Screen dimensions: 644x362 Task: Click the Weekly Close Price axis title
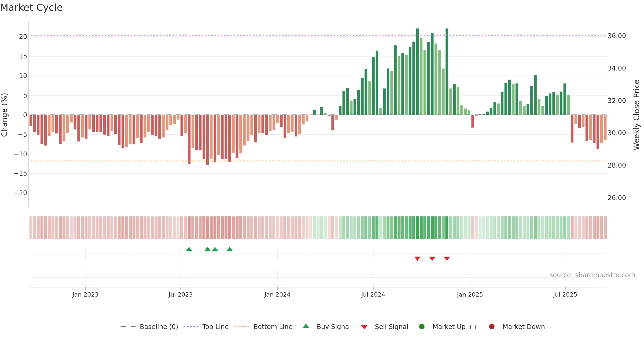pos(636,115)
